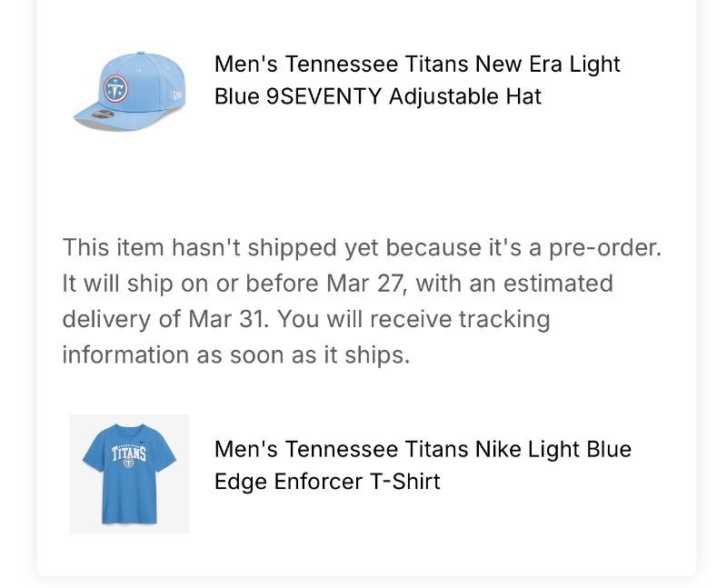Click the pre-order shipping notice paragraph
This screenshot has width=727, height=588.
point(362,301)
